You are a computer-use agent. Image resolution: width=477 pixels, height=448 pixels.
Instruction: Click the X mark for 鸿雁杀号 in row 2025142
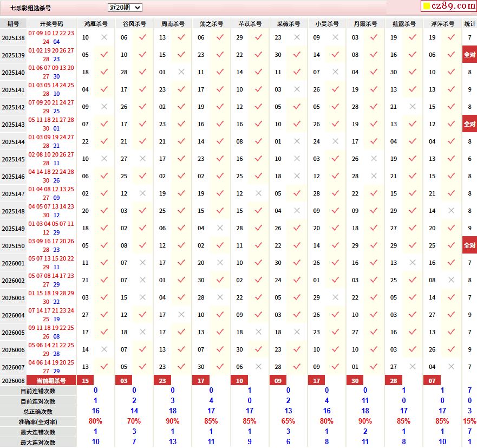(104, 107)
